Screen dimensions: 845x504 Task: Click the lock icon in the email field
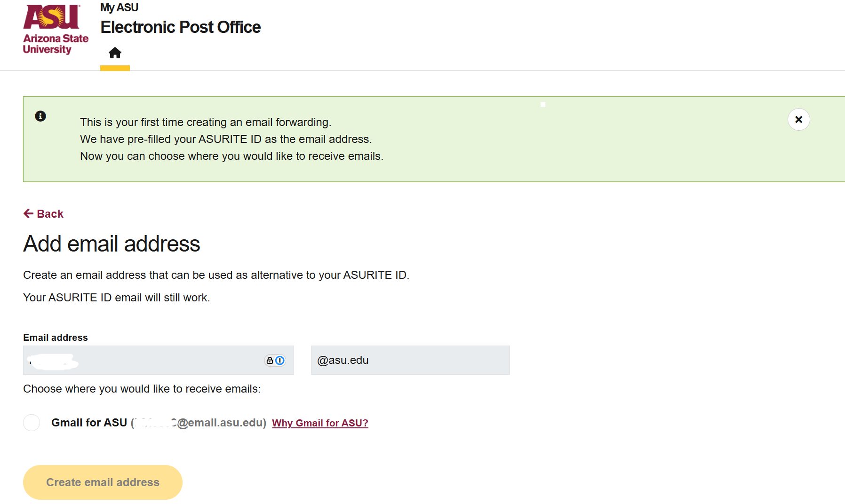click(x=270, y=361)
